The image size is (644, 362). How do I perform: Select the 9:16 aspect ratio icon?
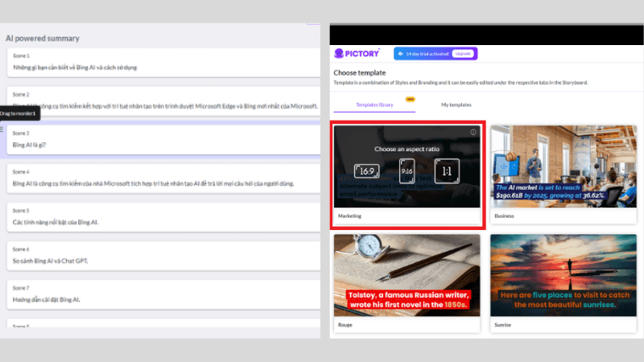[x=407, y=171]
